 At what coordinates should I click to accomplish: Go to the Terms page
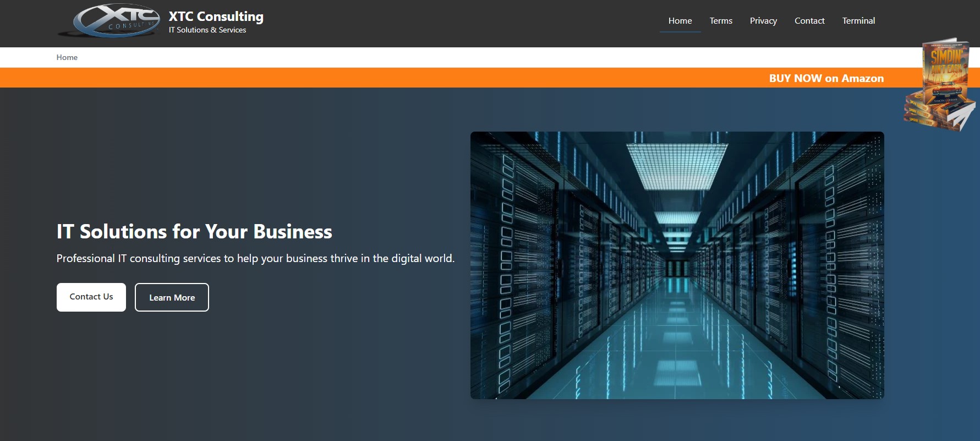pyautogui.click(x=720, y=21)
